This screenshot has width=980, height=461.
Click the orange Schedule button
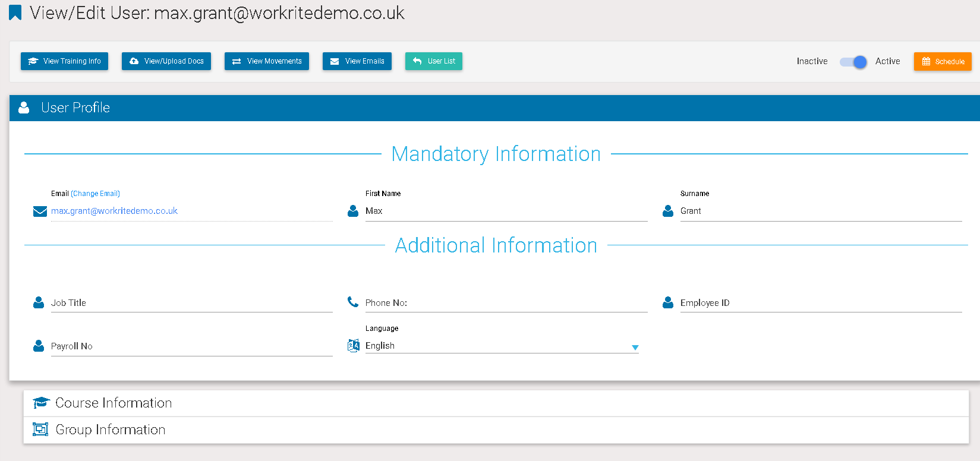[943, 61]
